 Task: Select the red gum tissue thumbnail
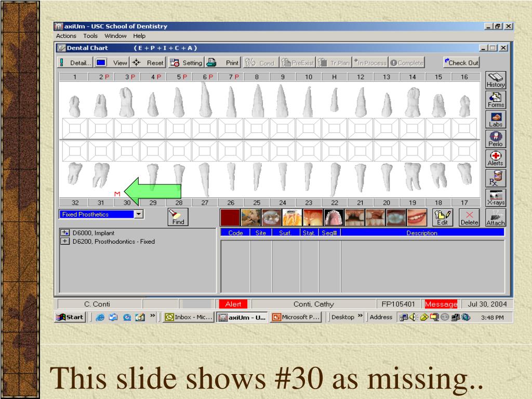(x=313, y=218)
